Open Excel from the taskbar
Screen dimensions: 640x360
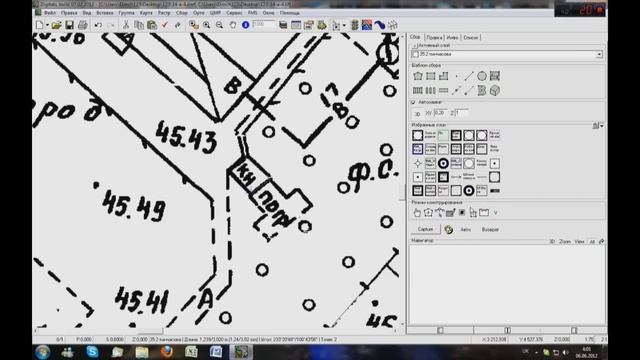[191, 352]
